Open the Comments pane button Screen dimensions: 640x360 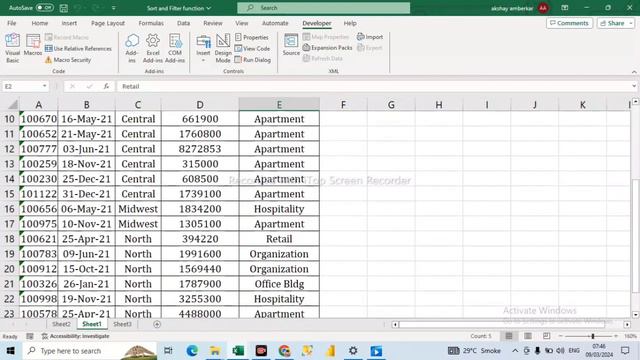tap(569, 23)
